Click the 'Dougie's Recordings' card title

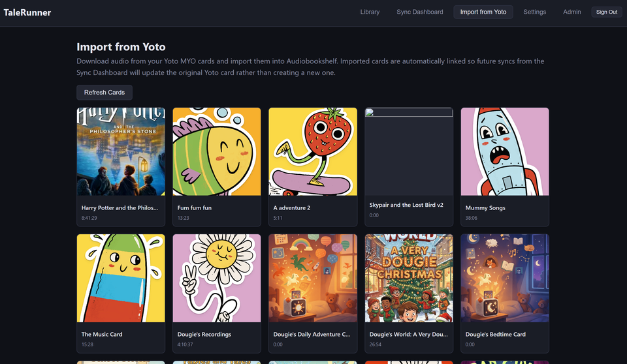(x=204, y=335)
